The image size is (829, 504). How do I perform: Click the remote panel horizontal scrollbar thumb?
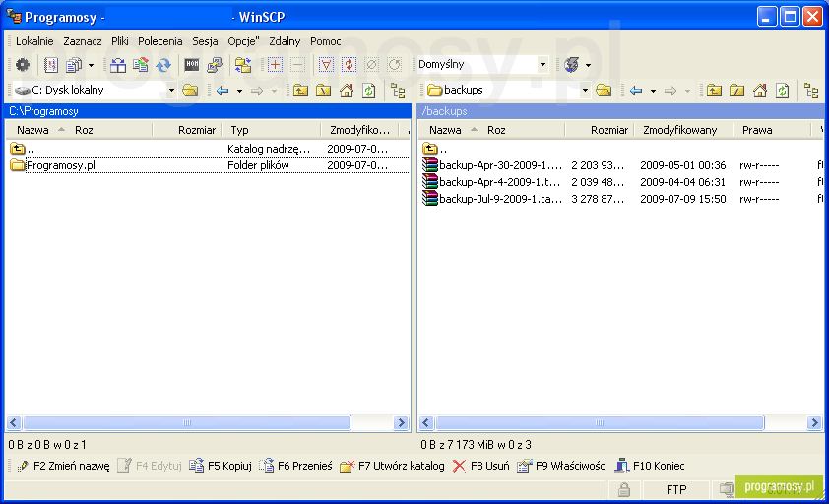click(600, 422)
